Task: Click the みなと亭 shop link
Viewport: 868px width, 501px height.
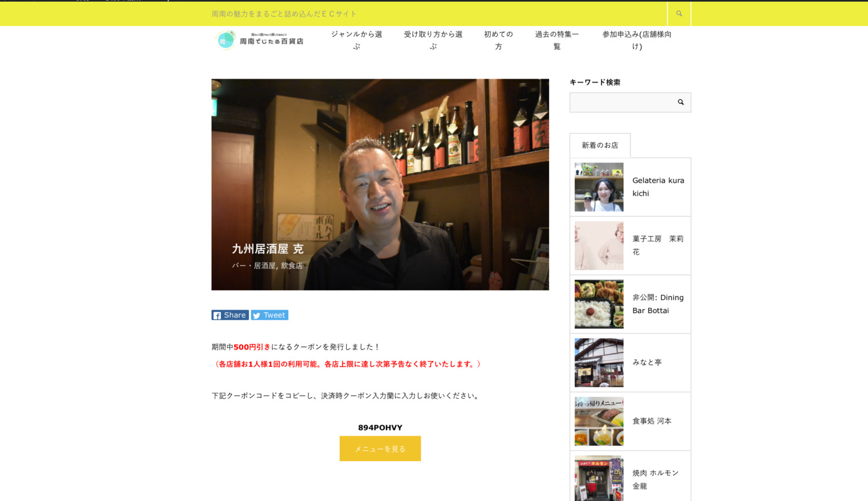Action: pyautogui.click(x=647, y=362)
